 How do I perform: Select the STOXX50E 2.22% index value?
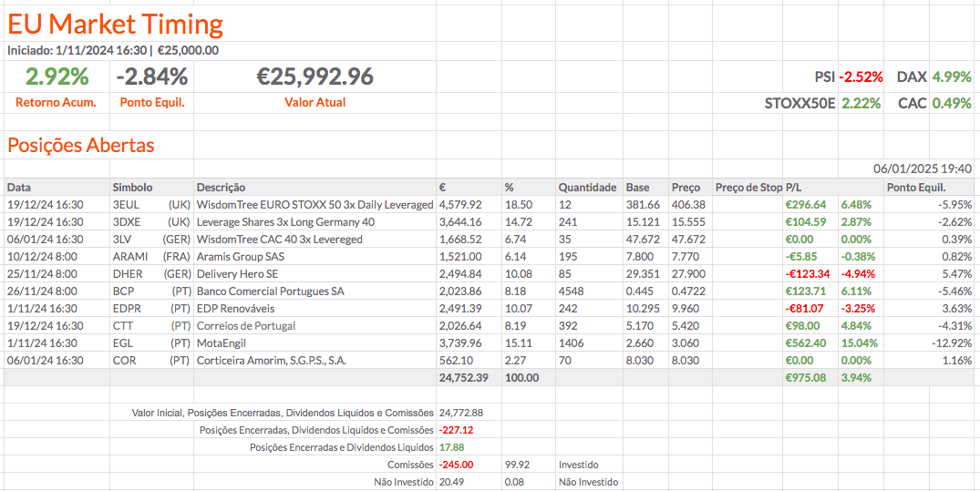tap(861, 103)
